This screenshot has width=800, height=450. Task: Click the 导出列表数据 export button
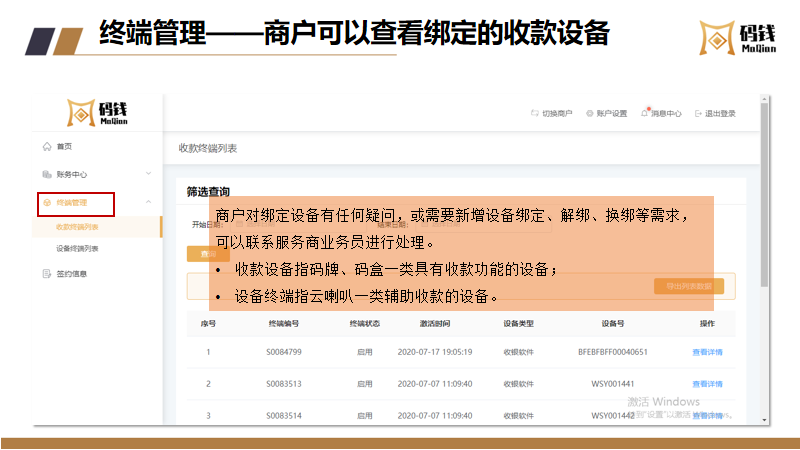point(688,286)
